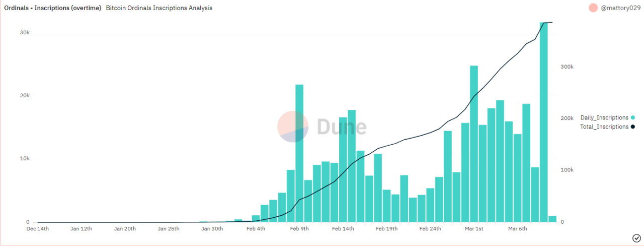
Task: Click the 300k right y-axis label
Action: [x=568, y=67]
